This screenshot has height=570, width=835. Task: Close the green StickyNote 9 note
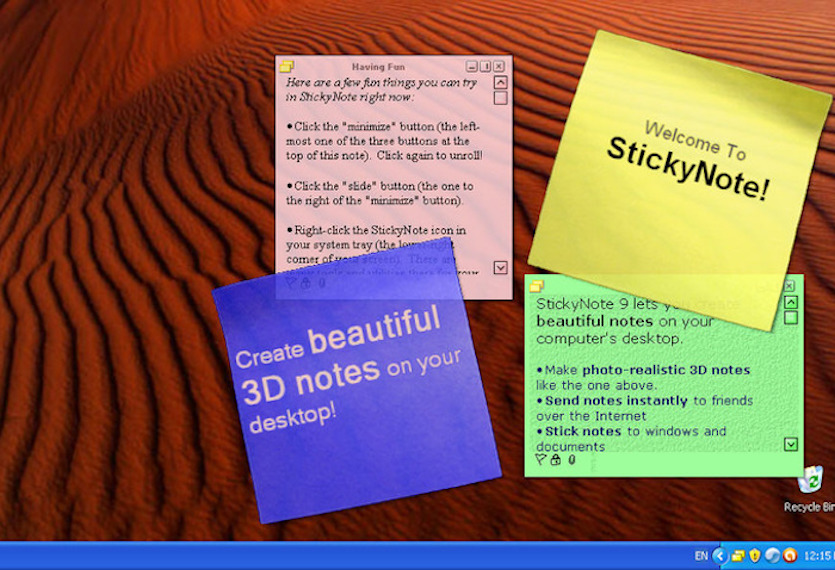pos(790,286)
